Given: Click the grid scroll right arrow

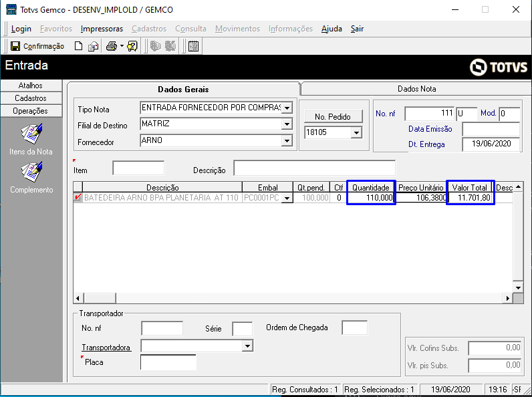Looking at the screenshot, I should (507, 298).
